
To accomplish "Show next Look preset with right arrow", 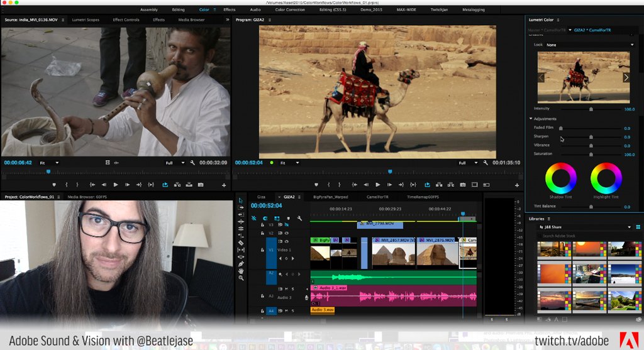I will tap(626, 77).
